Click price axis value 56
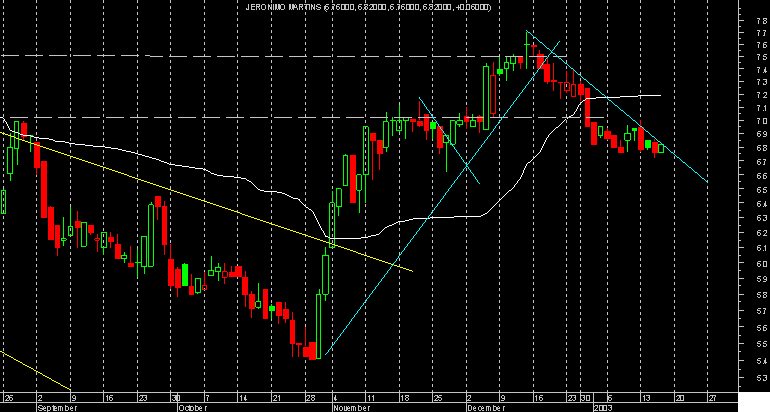770x412 pixels. (762, 328)
